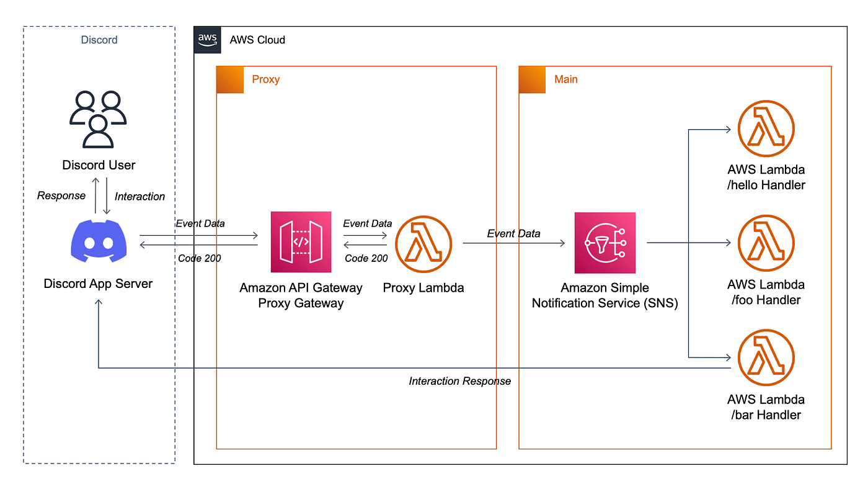The width and height of the screenshot is (868, 489).
Task: Click 'Amazon API Gateway Proxy Gateway' label
Action: pyautogui.click(x=301, y=295)
